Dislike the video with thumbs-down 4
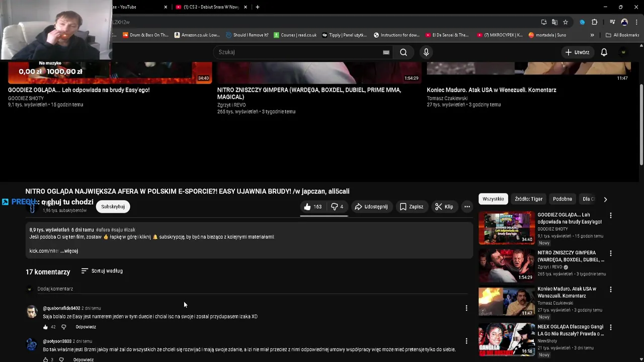644x362 pixels. (337, 207)
